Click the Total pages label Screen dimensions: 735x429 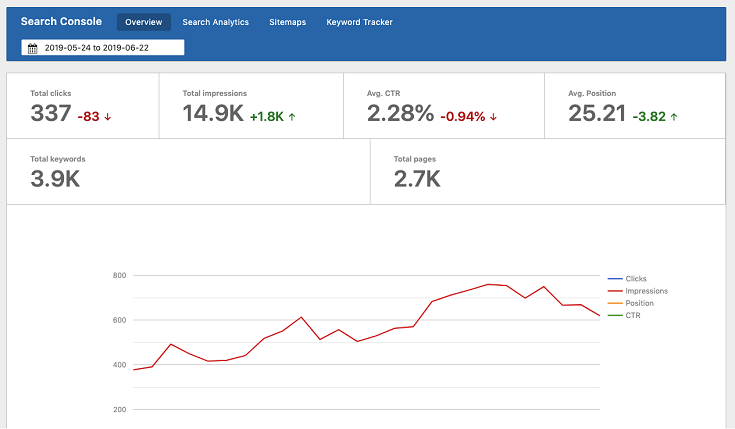pos(415,159)
